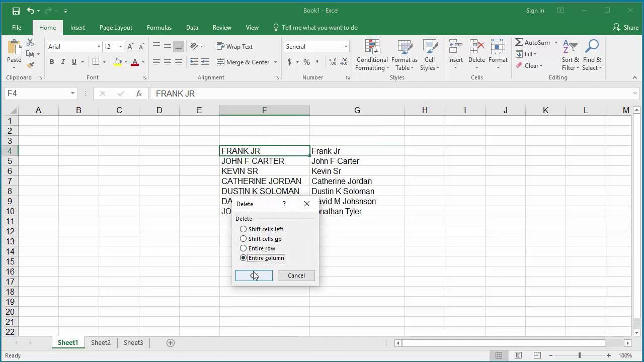644x362 pixels.
Task: Click the Save icon in title bar
Action: (x=16, y=11)
